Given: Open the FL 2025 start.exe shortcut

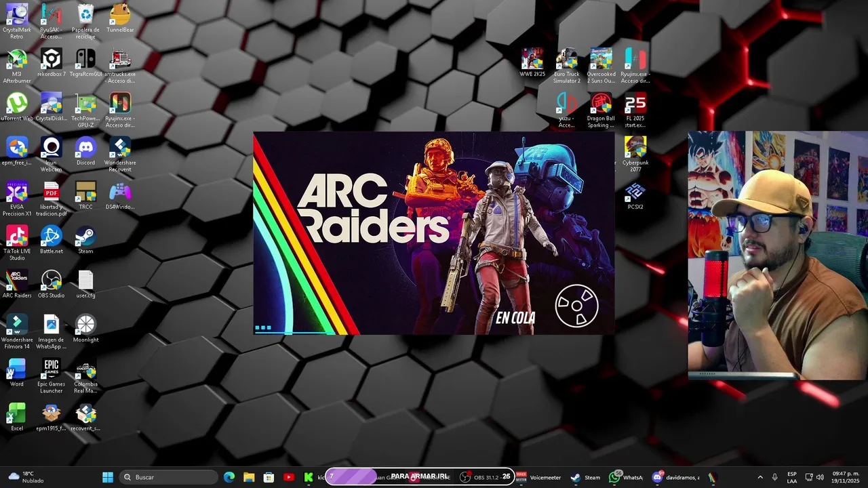Looking at the screenshot, I should pos(635,110).
